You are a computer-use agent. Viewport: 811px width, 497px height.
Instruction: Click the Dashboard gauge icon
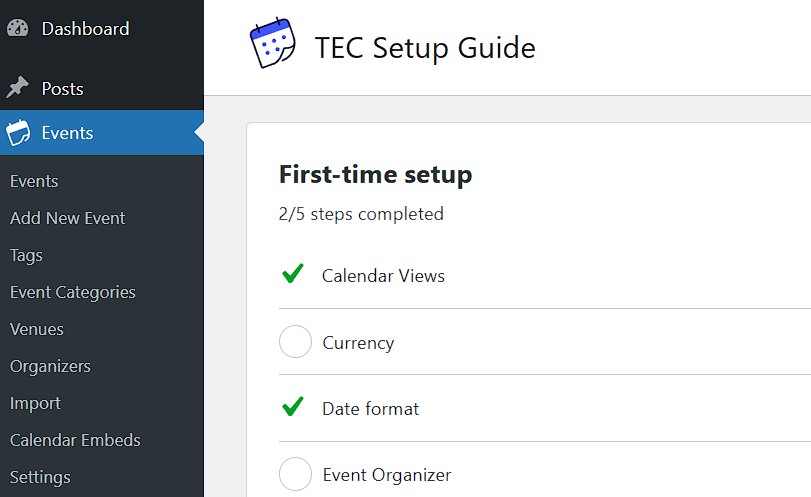click(18, 29)
